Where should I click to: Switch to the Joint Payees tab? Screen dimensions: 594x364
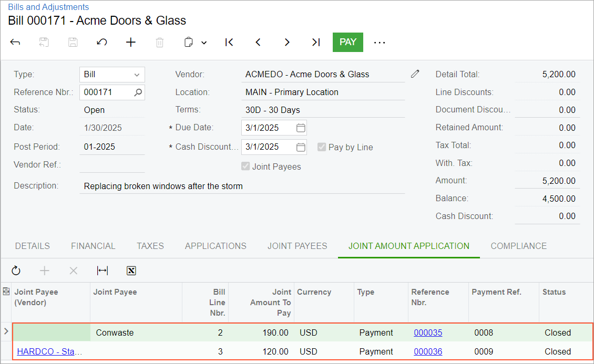click(x=297, y=246)
